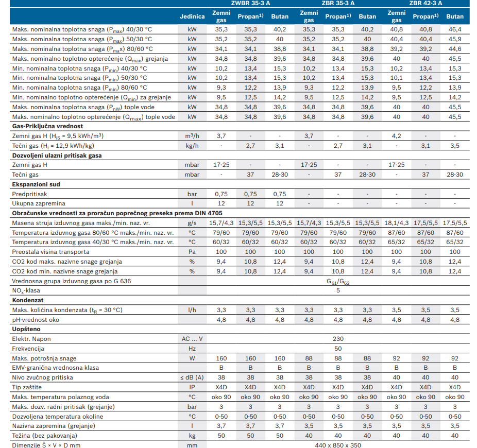This screenshot has height=448, width=477.
Task: Click the ZWBR 35-3 A model header
Action: [x=250, y=3]
